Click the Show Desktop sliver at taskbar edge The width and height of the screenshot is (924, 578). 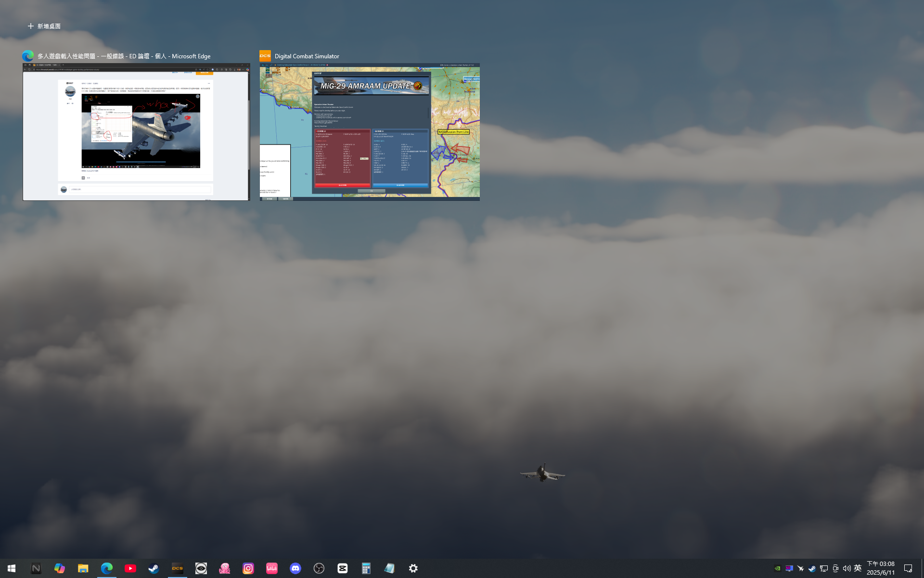(x=922, y=568)
